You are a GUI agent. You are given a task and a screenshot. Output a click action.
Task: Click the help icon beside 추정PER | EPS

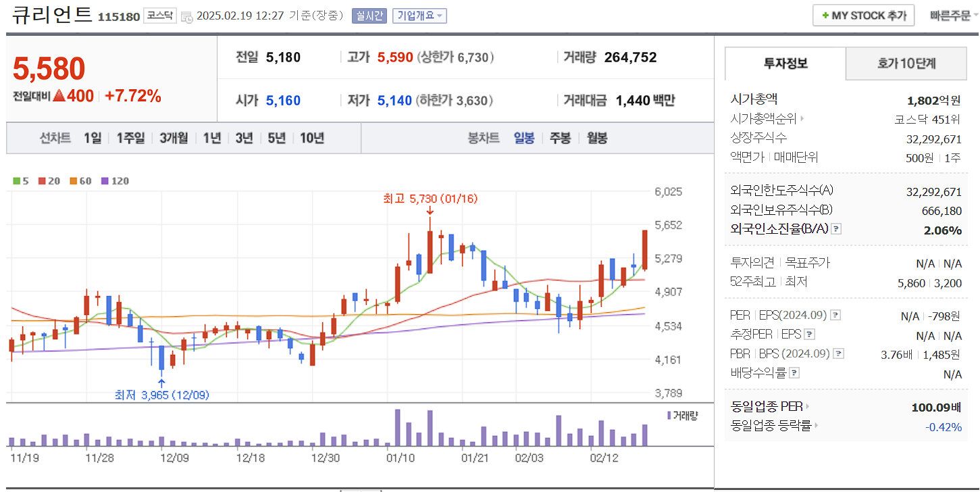pos(809,335)
